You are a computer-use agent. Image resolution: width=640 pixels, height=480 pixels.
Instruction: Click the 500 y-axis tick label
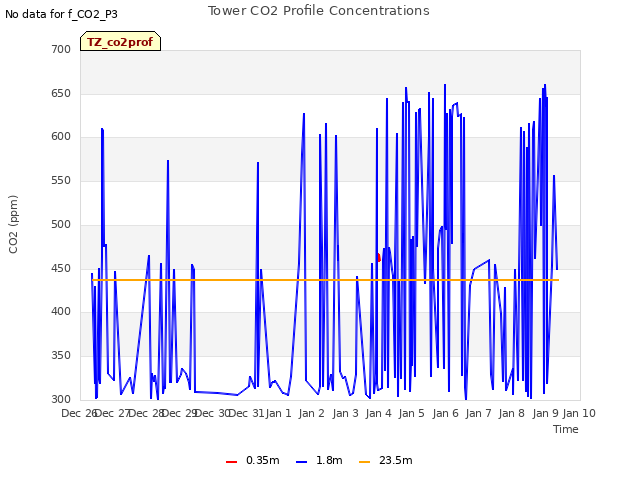click(61, 224)
